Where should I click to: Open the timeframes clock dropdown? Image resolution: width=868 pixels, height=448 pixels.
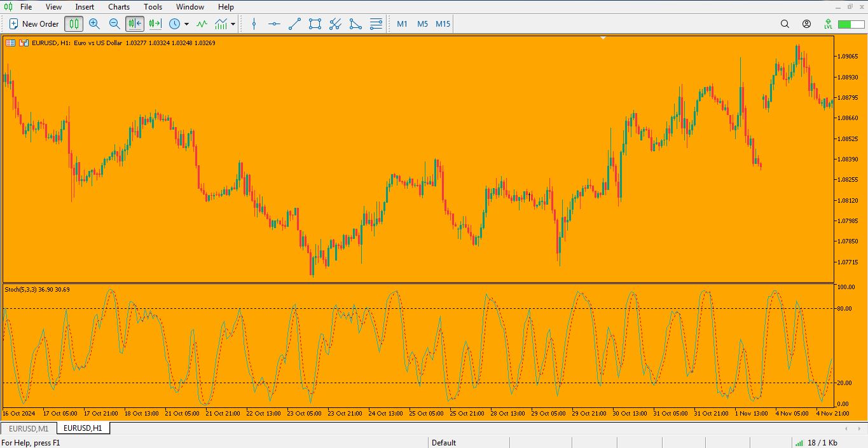(174, 24)
